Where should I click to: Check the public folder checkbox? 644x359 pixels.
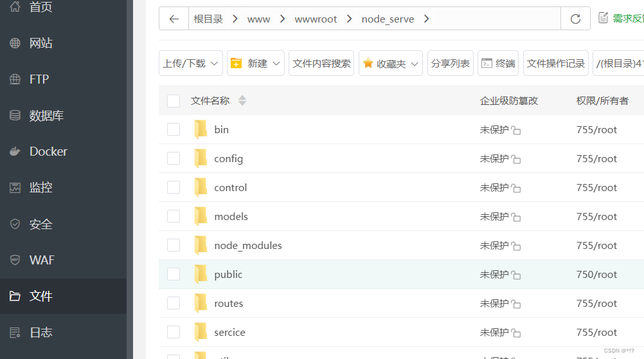[174, 274]
